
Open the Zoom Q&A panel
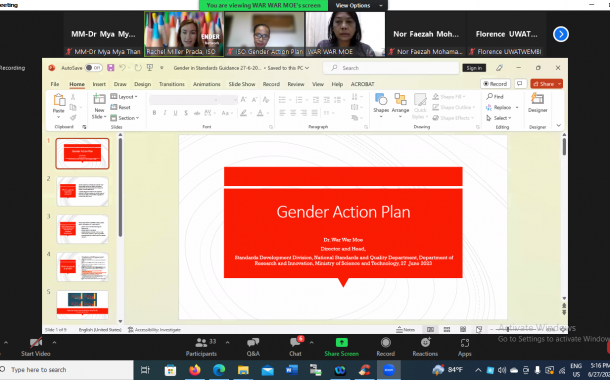coord(253,347)
